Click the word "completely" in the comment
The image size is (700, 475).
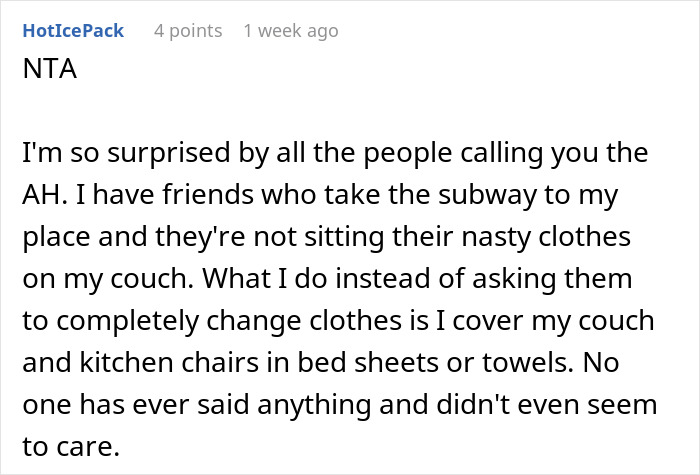click(120, 320)
